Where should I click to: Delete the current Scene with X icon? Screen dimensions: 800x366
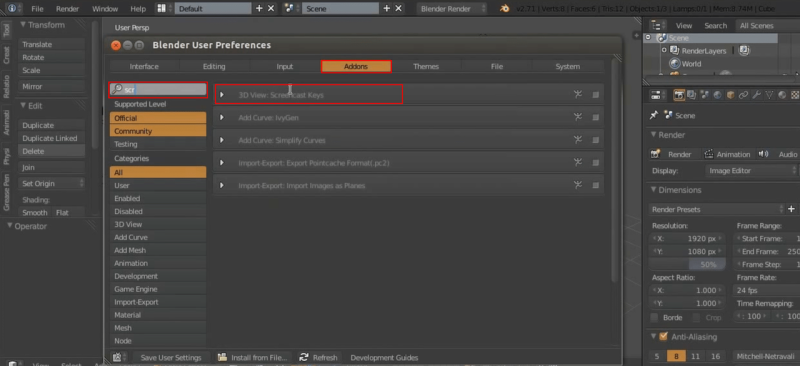pos(398,8)
